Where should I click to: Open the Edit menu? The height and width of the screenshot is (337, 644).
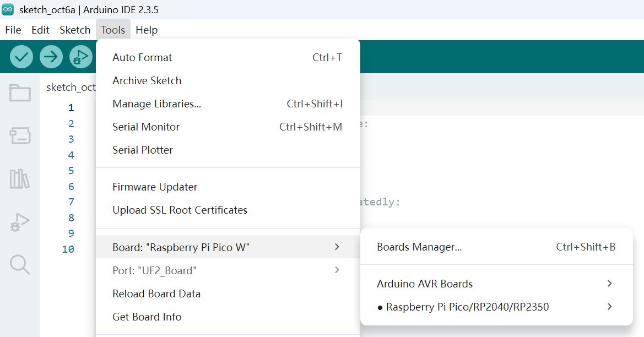tap(40, 30)
